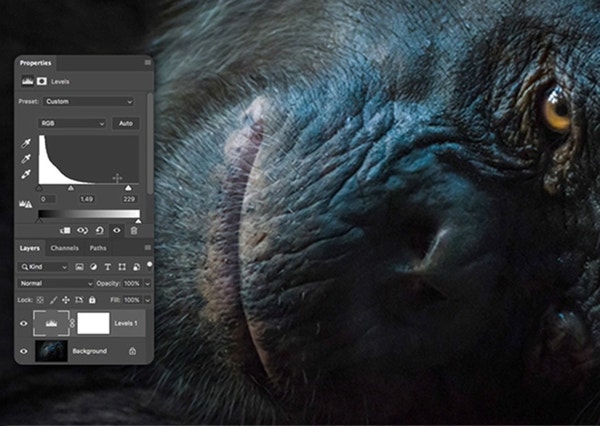600x426 pixels.
Task: Filter layers by pixel layers
Action: [79, 267]
